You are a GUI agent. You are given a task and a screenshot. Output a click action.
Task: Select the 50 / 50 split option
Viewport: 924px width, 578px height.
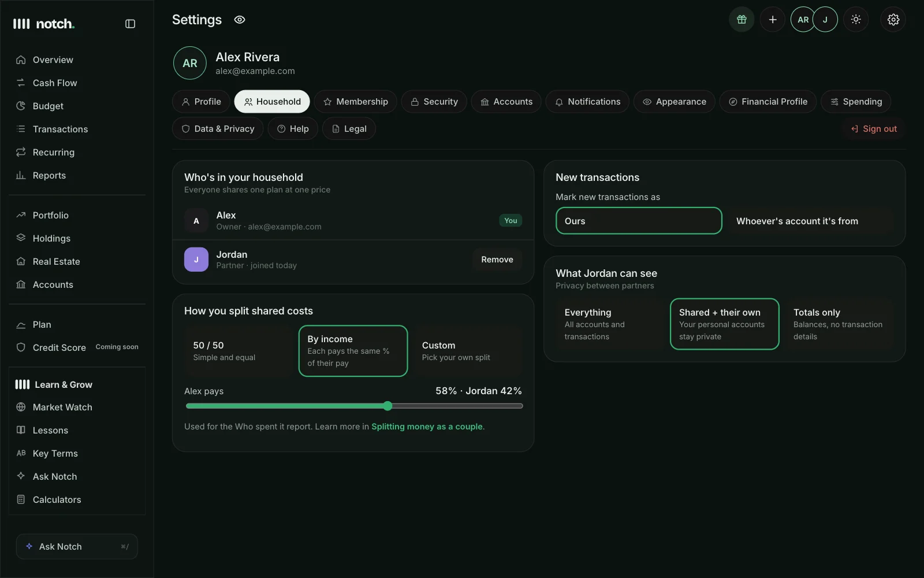[239, 351]
